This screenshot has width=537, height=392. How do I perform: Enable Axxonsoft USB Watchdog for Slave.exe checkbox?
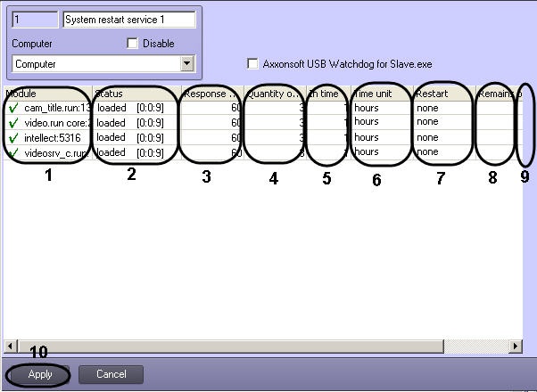tap(252, 63)
